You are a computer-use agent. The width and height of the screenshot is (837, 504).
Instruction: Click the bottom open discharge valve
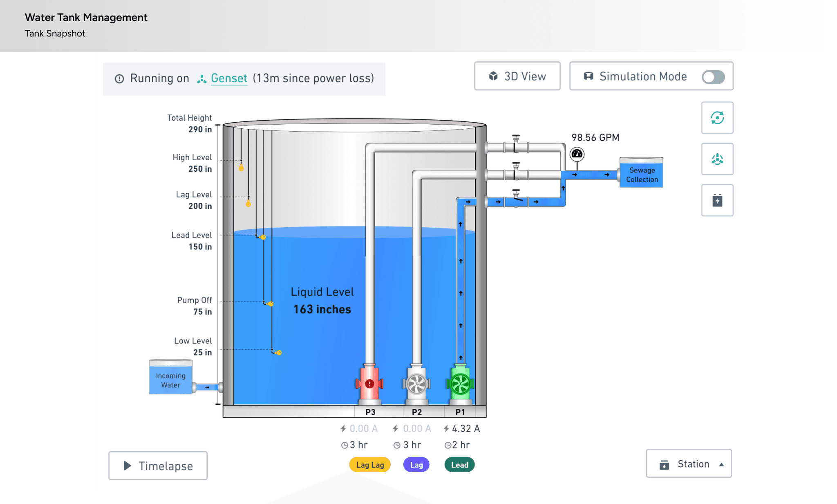(x=516, y=199)
